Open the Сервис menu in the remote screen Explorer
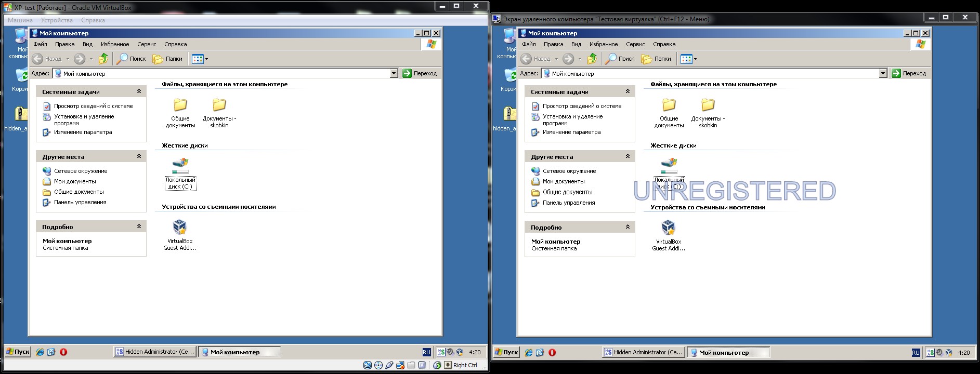This screenshot has height=374, width=980. [x=635, y=44]
